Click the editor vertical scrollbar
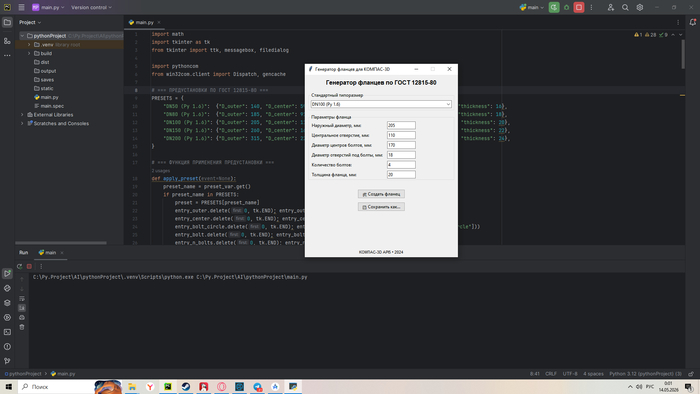The height and width of the screenshot is (394, 700). [x=683, y=54]
